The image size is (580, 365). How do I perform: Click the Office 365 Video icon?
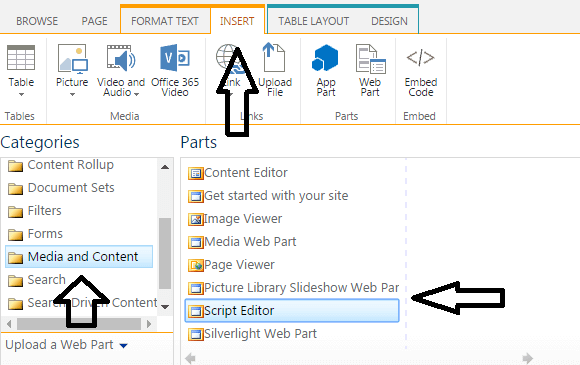tap(175, 58)
